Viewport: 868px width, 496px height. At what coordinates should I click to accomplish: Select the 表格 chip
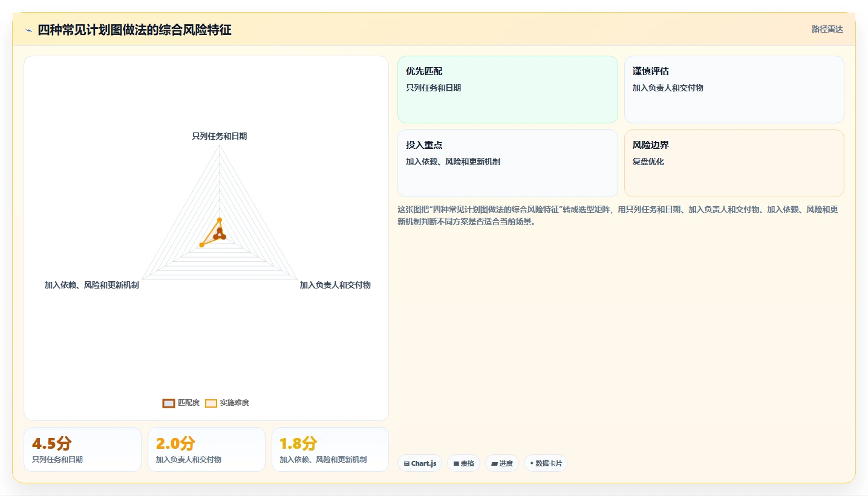tap(464, 463)
